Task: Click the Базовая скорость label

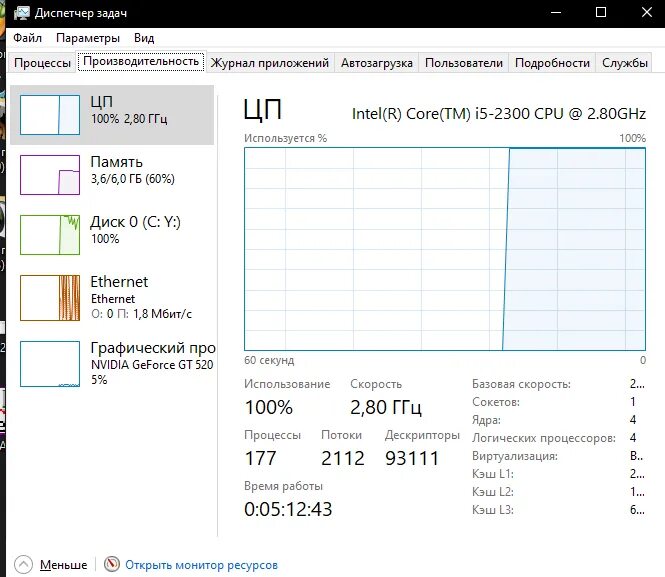Action: coord(521,384)
